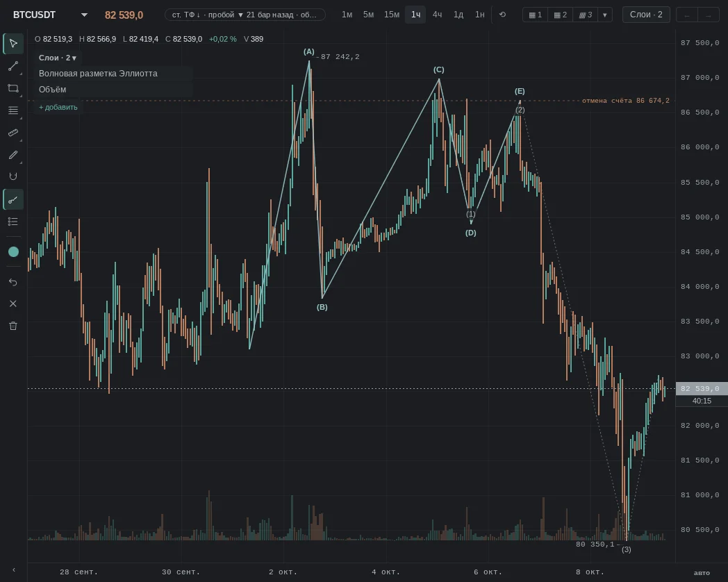728x582 pixels.
Task: Click the 80 350,1 low price label
Action: (595, 544)
